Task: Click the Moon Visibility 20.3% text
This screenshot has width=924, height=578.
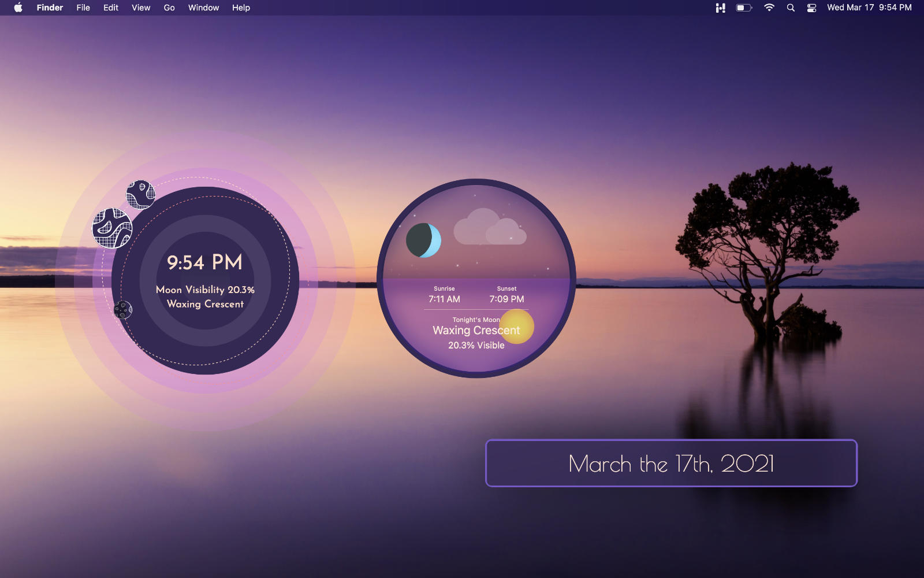Action: click(x=205, y=290)
